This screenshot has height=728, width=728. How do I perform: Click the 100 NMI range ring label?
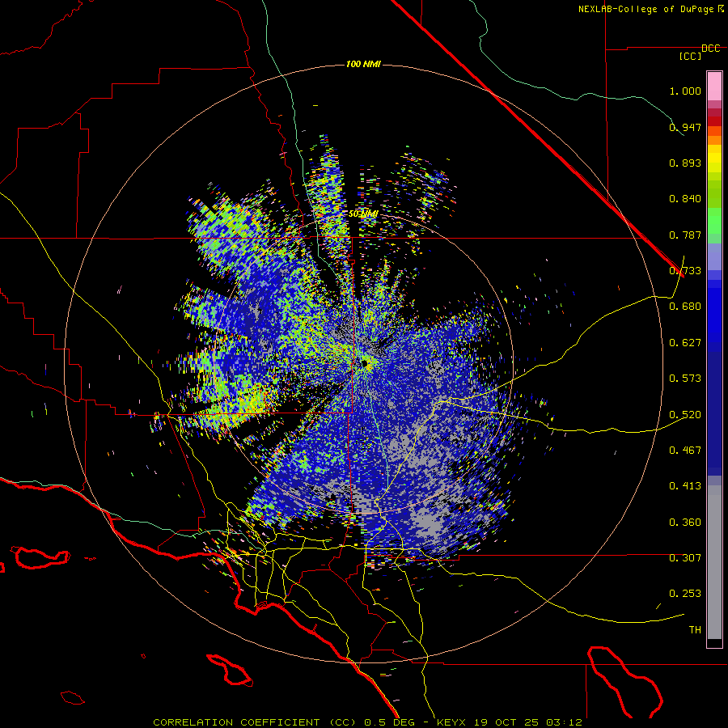pyautogui.click(x=363, y=64)
